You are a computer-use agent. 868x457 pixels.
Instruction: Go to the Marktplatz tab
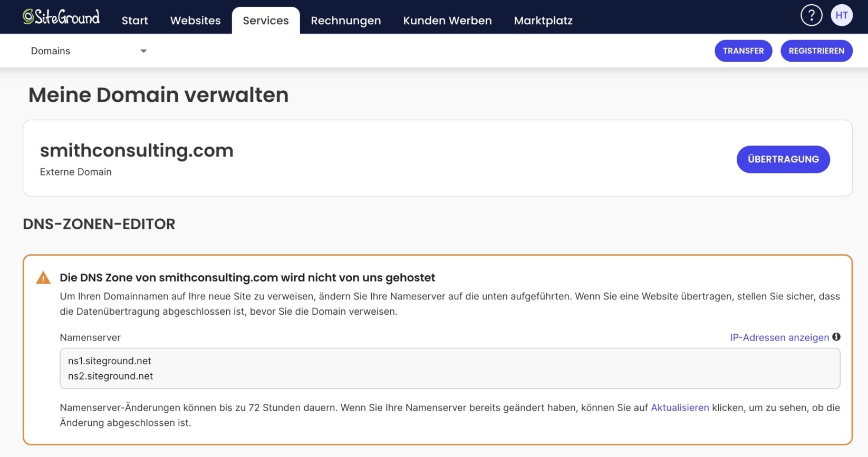[543, 21]
